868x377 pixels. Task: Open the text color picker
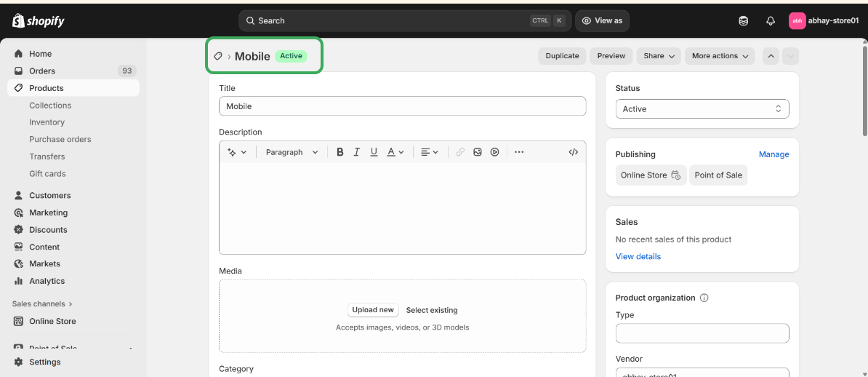[x=395, y=152]
